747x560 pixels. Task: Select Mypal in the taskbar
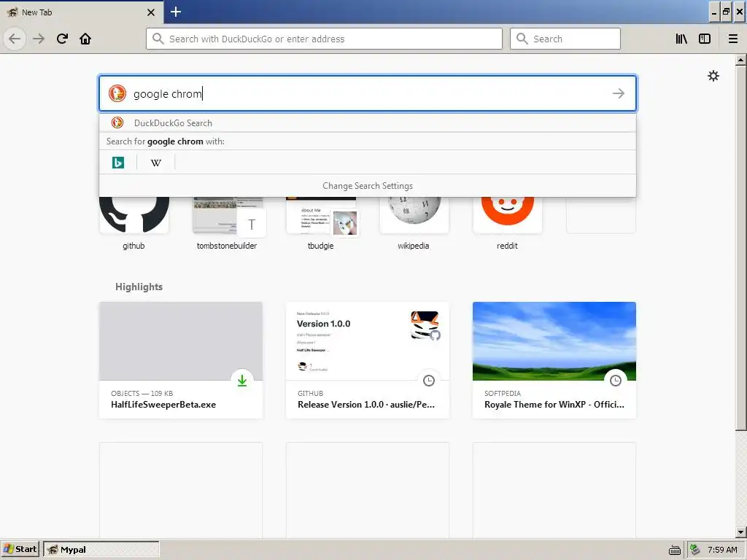pyautogui.click(x=101, y=550)
